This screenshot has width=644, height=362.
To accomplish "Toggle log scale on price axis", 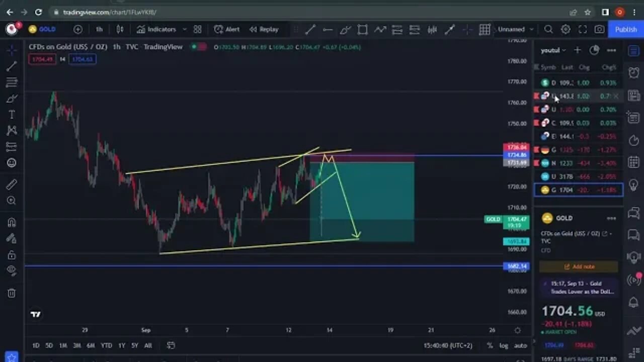I will (x=504, y=345).
